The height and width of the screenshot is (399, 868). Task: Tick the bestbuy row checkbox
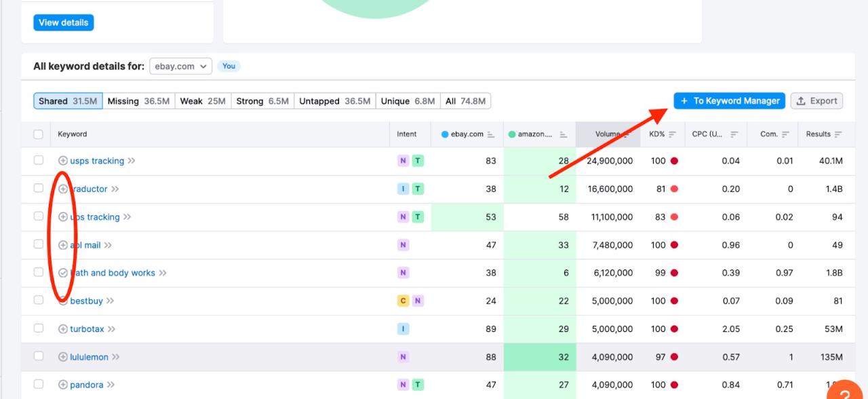39,299
